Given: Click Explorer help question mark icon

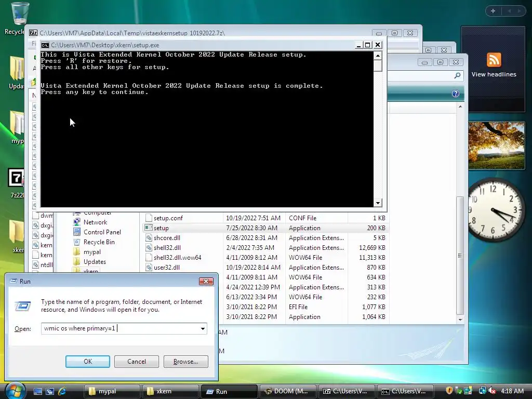Looking at the screenshot, I should tap(455, 94).
